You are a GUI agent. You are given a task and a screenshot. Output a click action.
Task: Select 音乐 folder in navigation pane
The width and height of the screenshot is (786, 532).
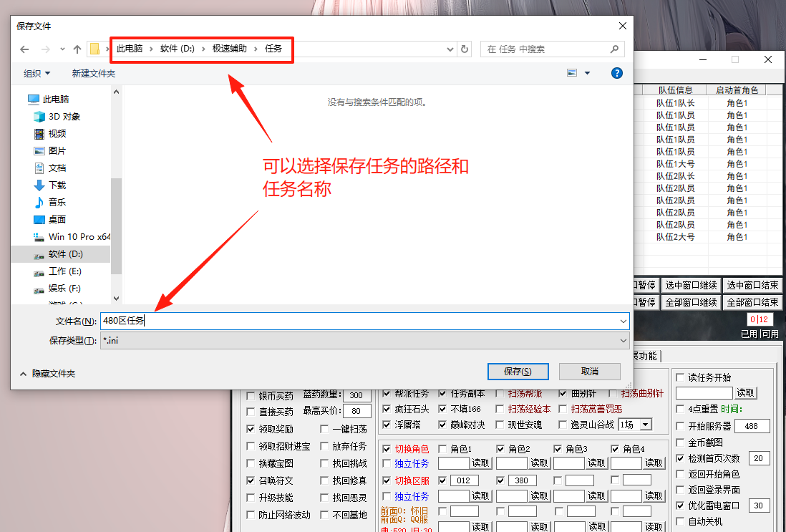coord(57,202)
